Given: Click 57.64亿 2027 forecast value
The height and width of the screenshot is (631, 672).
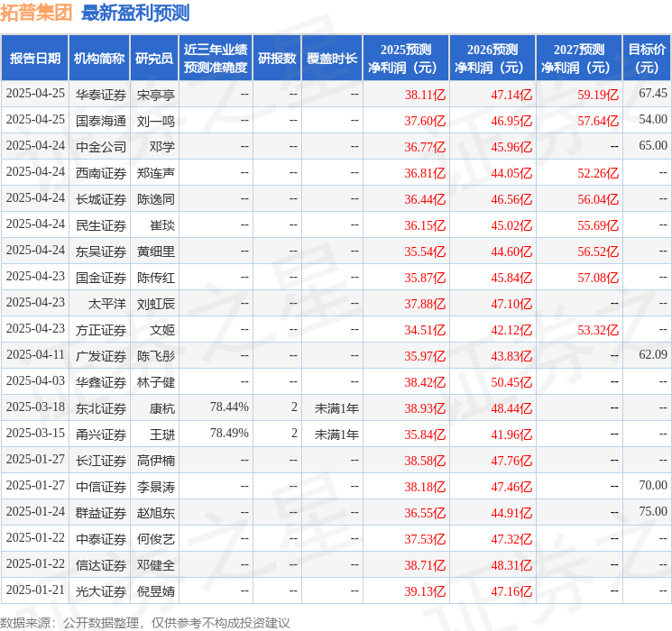Looking at the screenshot, I should pos(598,121).
